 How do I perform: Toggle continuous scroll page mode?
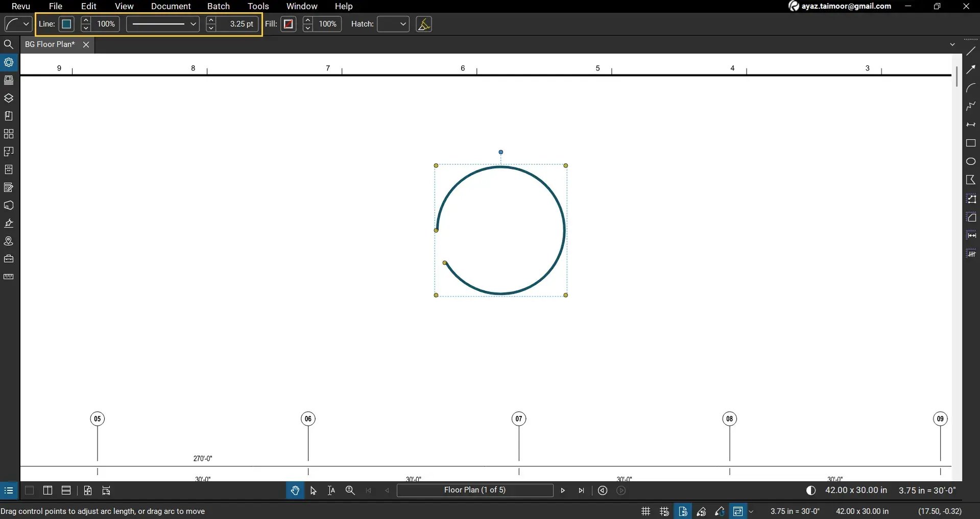[66, 490]
